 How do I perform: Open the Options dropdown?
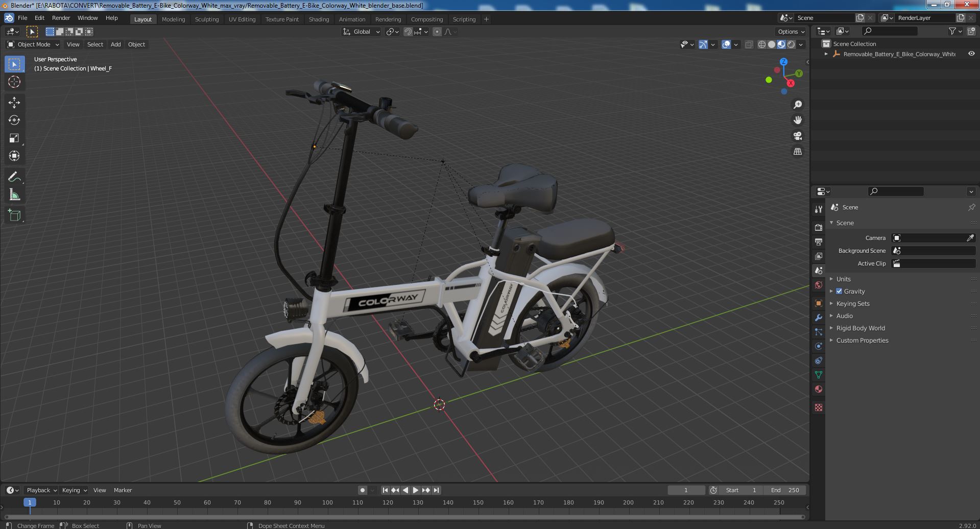point(791,32)
